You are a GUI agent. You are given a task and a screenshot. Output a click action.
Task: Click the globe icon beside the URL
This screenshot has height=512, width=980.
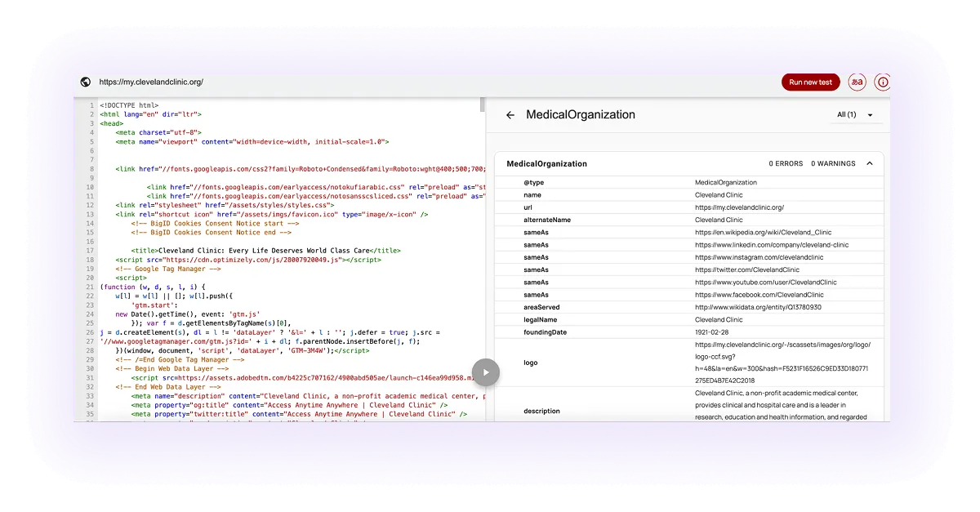point(87,82)
